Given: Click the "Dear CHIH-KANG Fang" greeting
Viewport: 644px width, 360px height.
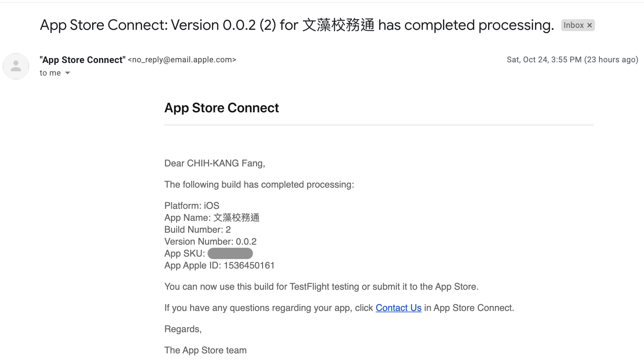Looking at the screenshot, I should point(214,163).
